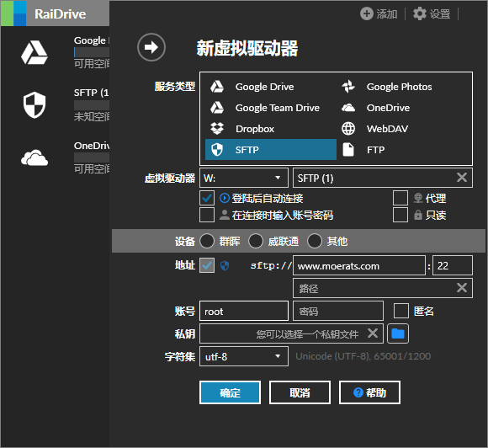Clear the SFTP (1) drive name
The width and height of the screenshot is (488, 448).
pyautogui.click(x=462, y=178)
